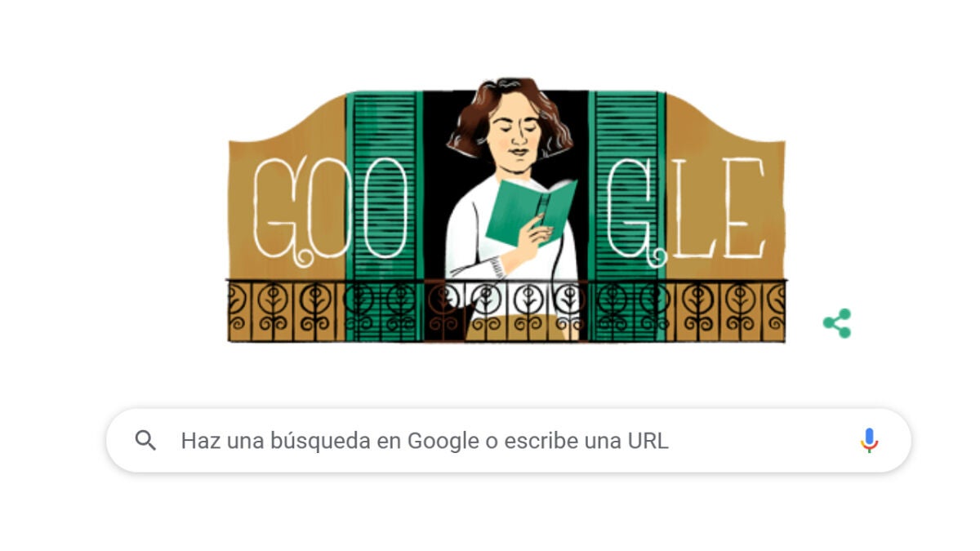Click the ornate black balcony railing
Image resolution: width=980 pixels, height=551 pixels.
[x=506, y=310]
